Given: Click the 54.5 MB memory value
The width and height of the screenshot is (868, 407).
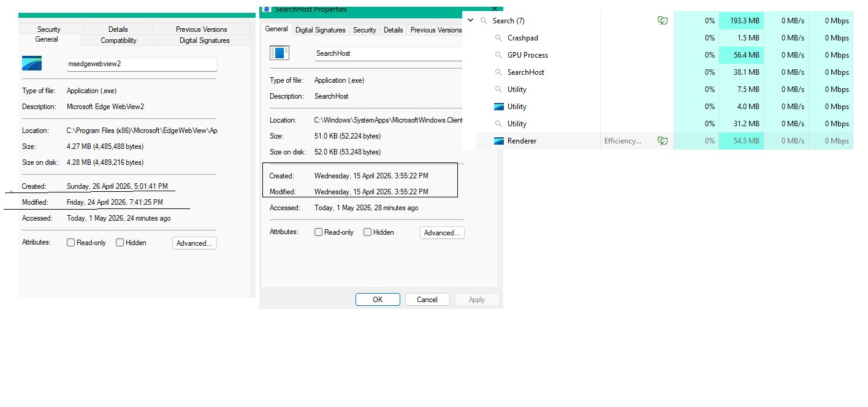Looking at the screenshot, I should click(x=746, y=141).
